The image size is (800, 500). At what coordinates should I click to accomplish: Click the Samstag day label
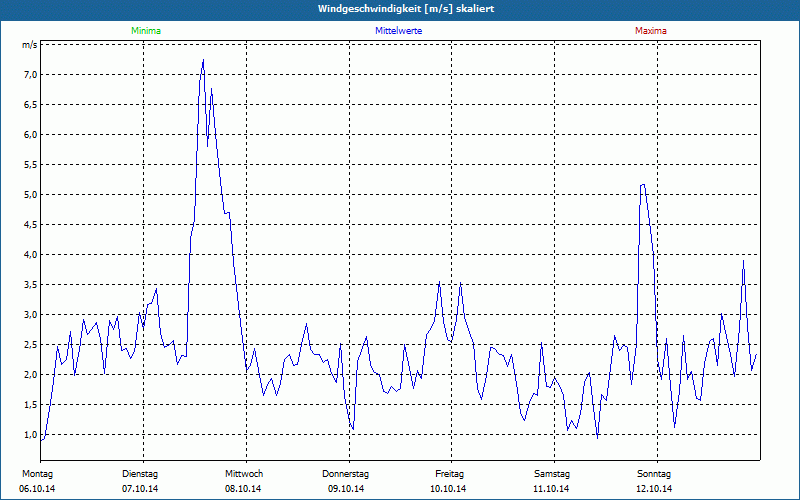552,474
